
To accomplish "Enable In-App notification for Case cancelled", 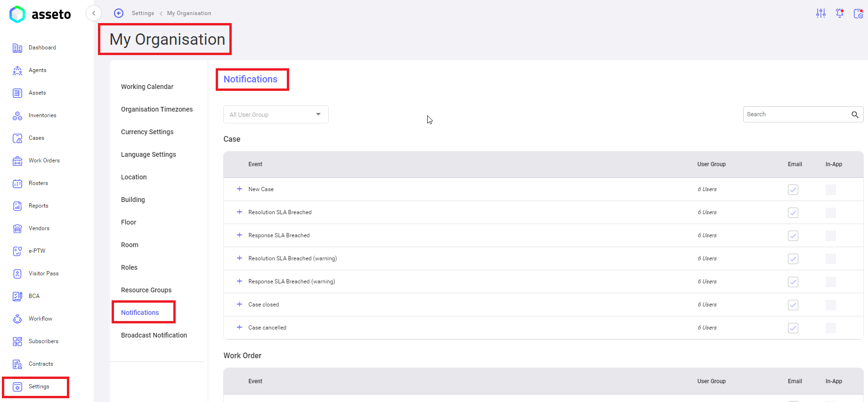I will 831,328.
